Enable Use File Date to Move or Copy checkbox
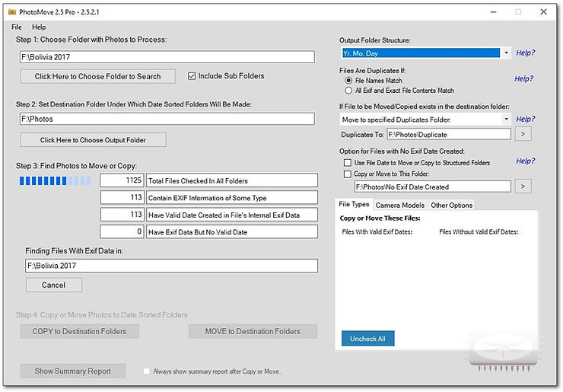Screen dimensions: 563x392 click(348, 163)
